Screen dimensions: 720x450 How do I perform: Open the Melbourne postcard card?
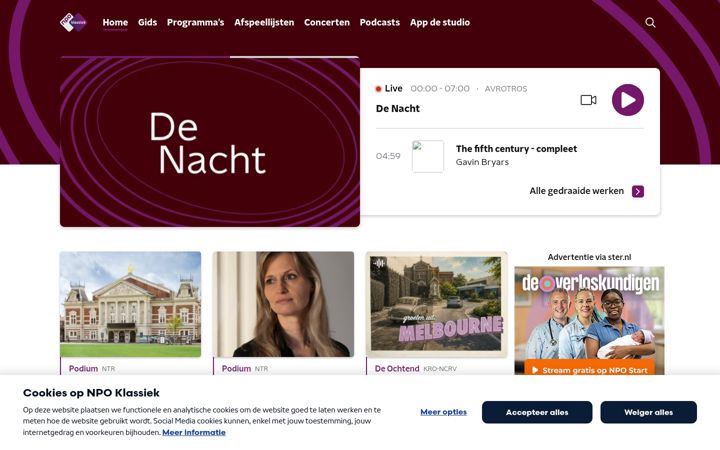pos(436,304)
